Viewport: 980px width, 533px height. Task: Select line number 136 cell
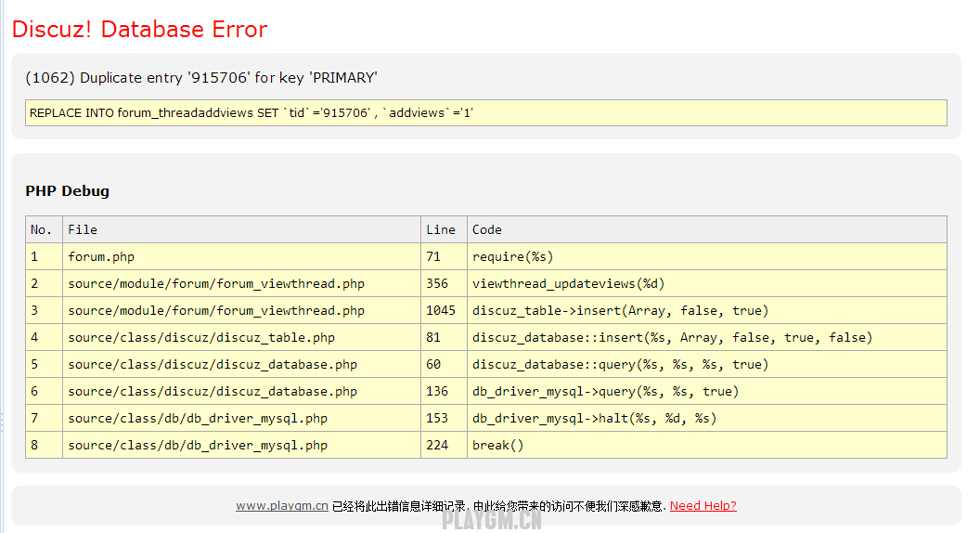(444, 391)
